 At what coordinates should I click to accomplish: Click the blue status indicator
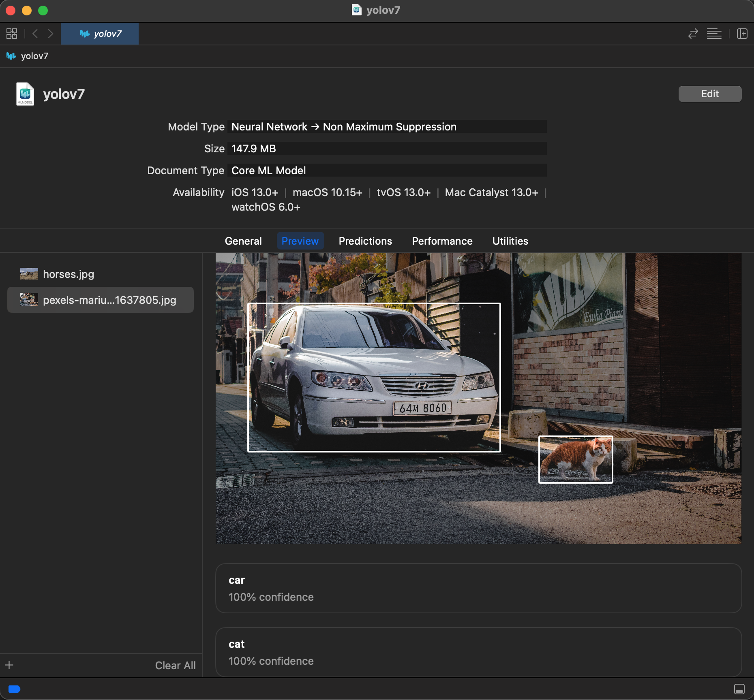pyautogui.click(x=14, y=689)
